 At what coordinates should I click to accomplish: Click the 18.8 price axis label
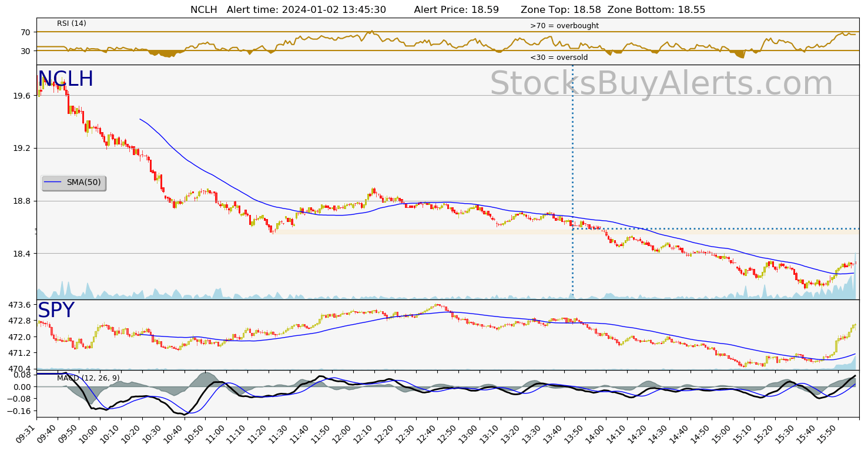tap(22, 201)
